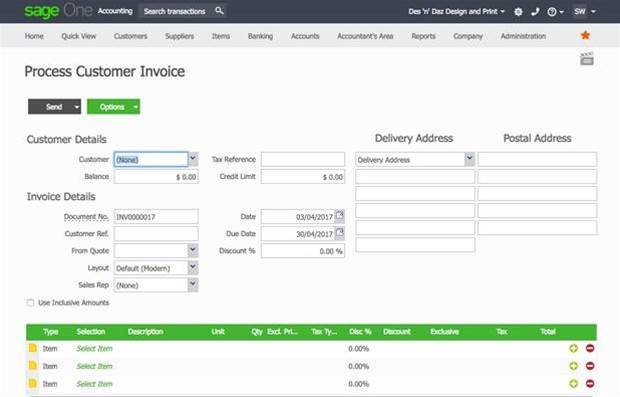The image size is (620, 397).
Task: Click the Discount % field
Action: pos(303,251)
